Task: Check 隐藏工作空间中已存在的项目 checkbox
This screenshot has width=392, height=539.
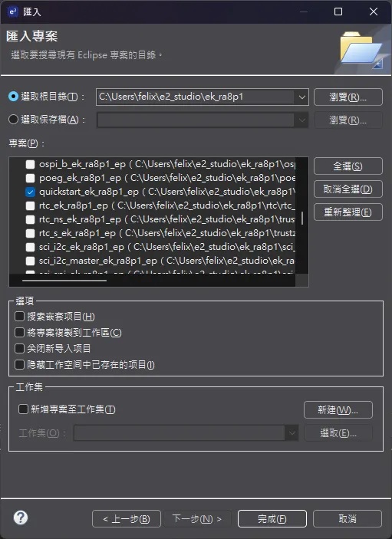Action: pos(20,364)
